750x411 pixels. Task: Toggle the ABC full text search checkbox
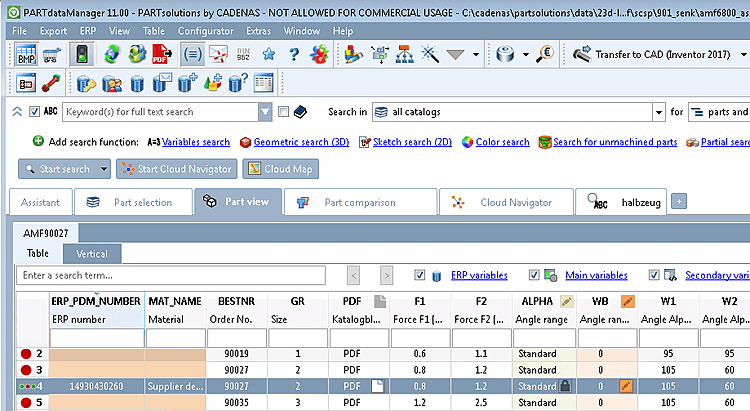coord(34,111)
